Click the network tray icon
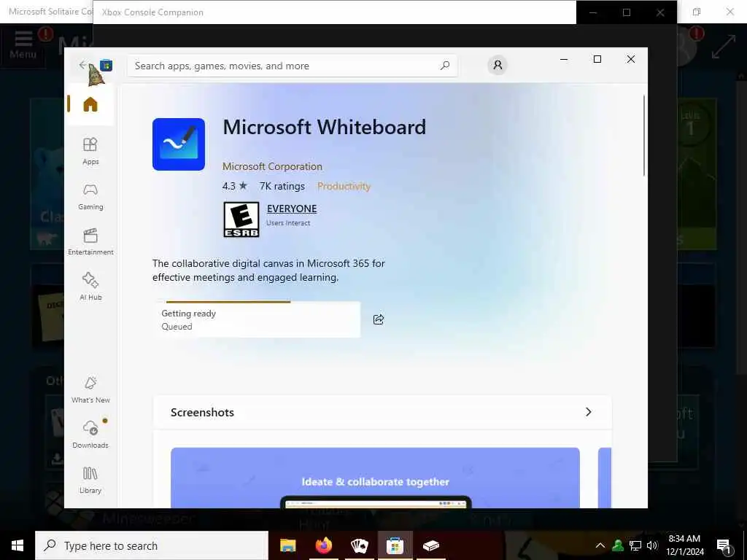The image size is (747, 560). click(635, 545)
